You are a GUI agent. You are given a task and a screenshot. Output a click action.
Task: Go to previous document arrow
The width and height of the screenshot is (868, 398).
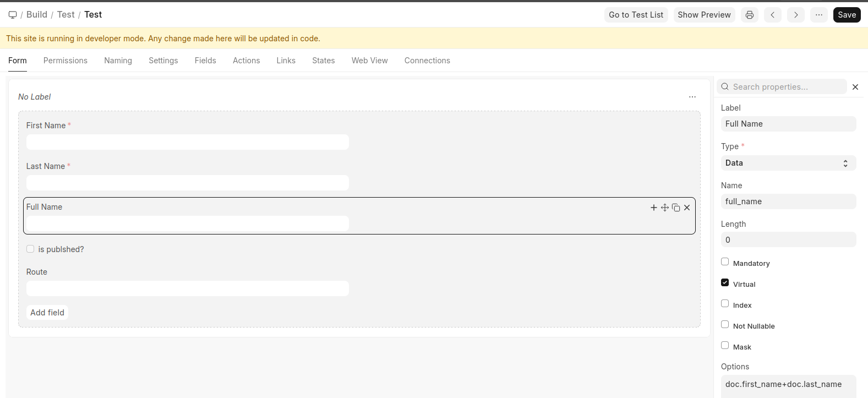tap(772, 15)
